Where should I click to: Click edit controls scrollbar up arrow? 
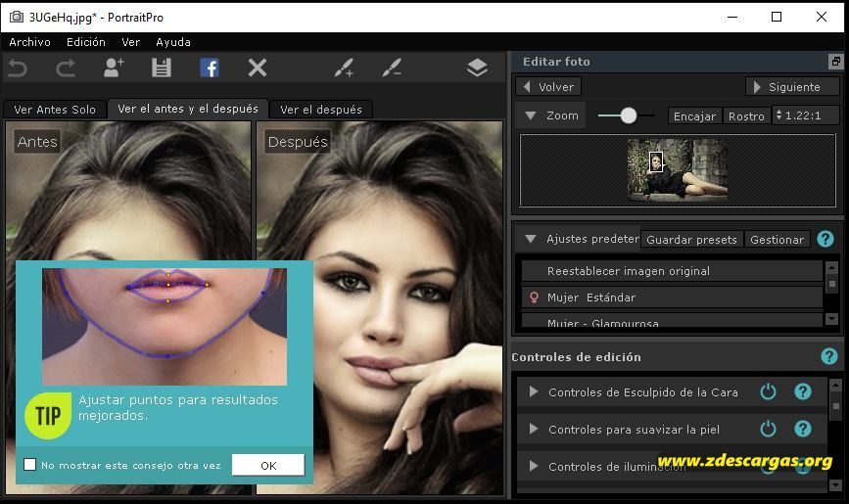[835, 386]
